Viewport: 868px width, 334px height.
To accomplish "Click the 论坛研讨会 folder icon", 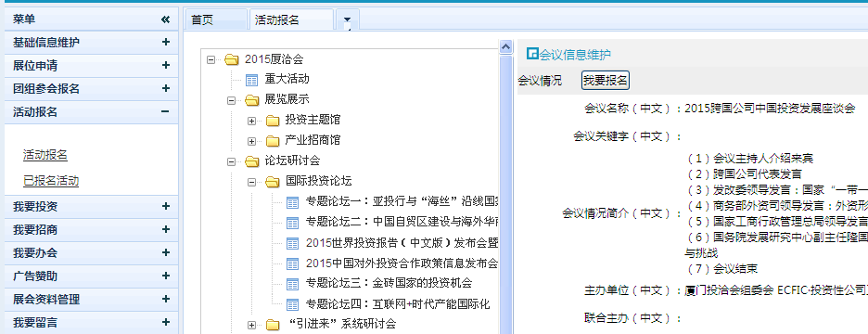I will 252,161.
